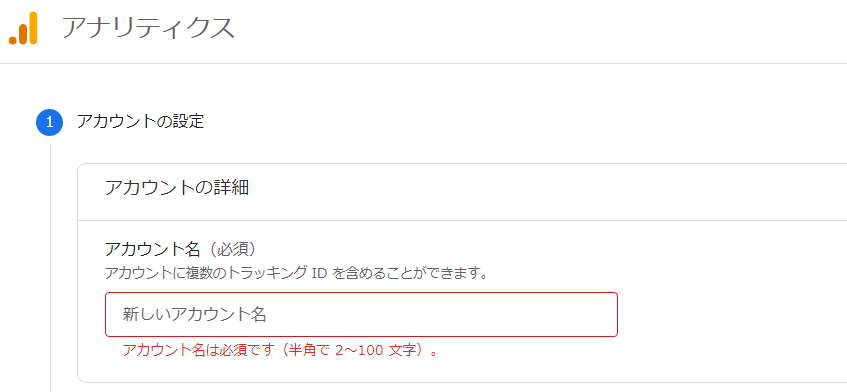Click the middle orange bar of logo

pos(23,33)
